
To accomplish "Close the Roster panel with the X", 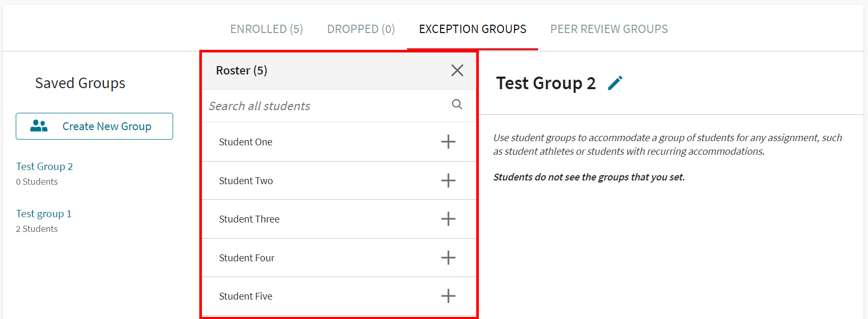I will click(457, 70).
